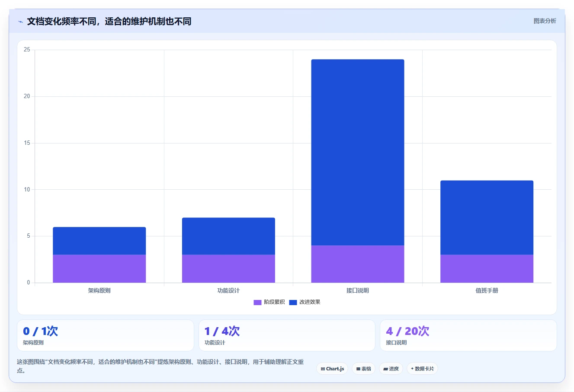Click the description paragraph below the cards
The width and height of the screenshot is (574, 392).
click(x=160, y=366)
